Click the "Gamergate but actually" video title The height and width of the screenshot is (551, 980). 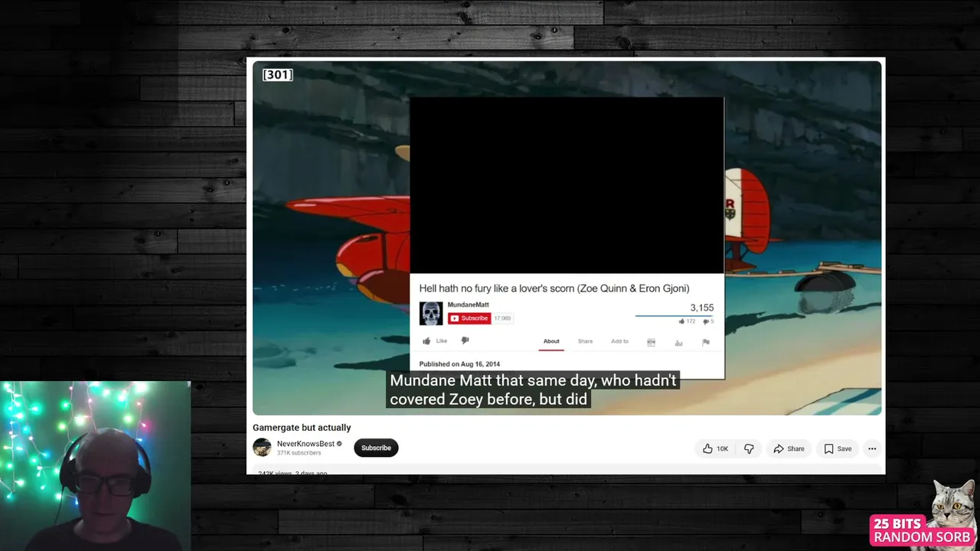click(302, 428)
